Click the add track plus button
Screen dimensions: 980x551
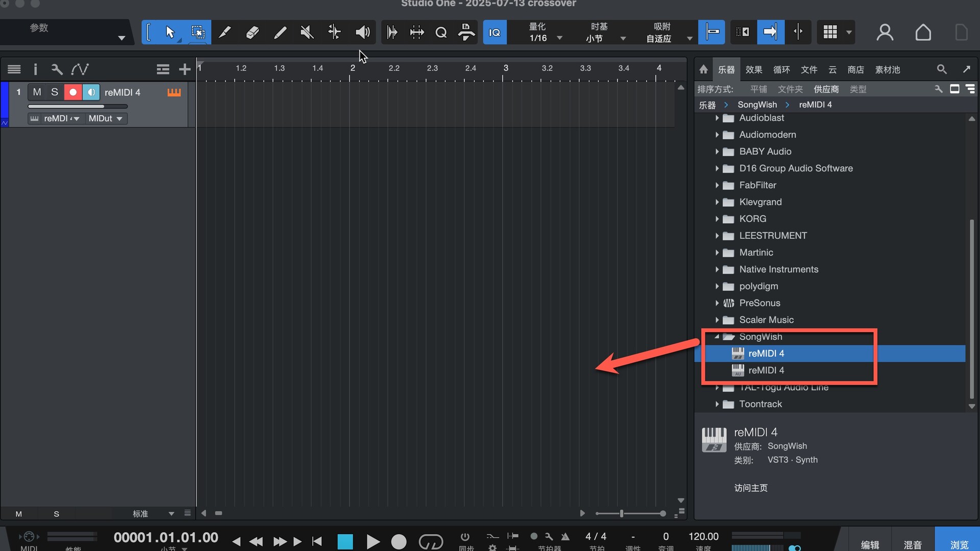point(185,69)
